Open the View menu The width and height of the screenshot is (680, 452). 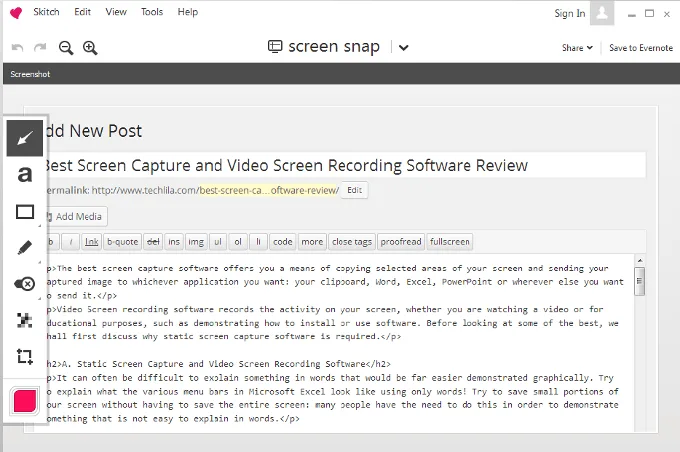pyautogui.click(x=116, y=12)
